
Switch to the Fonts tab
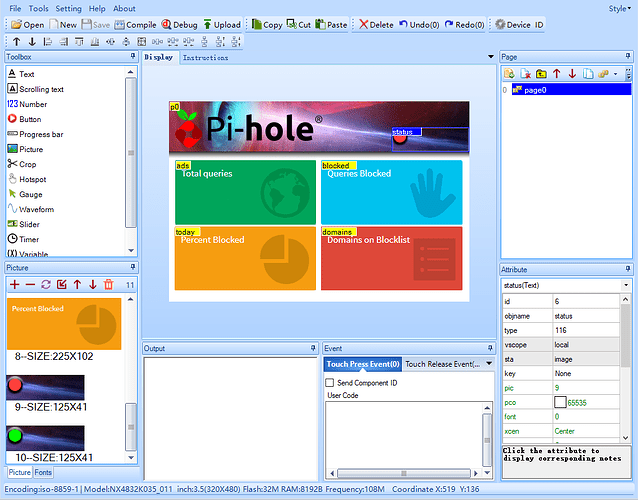43,472
